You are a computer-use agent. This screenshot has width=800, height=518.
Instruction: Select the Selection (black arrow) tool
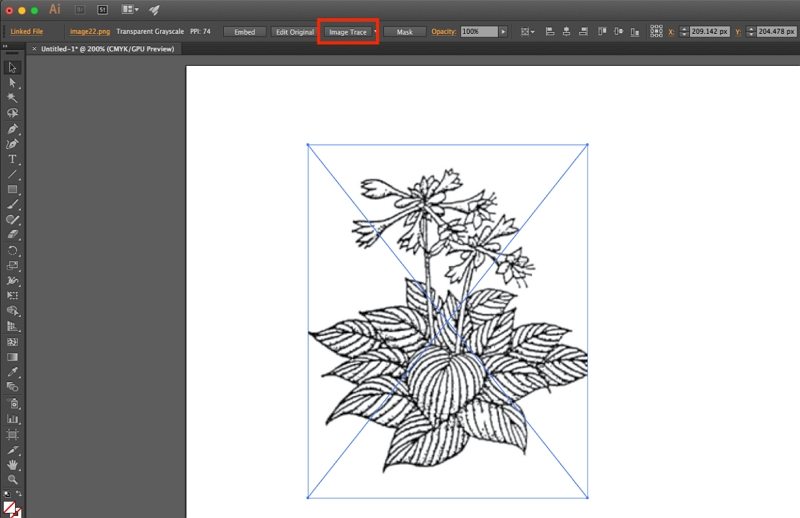click(x=13, y=67)
